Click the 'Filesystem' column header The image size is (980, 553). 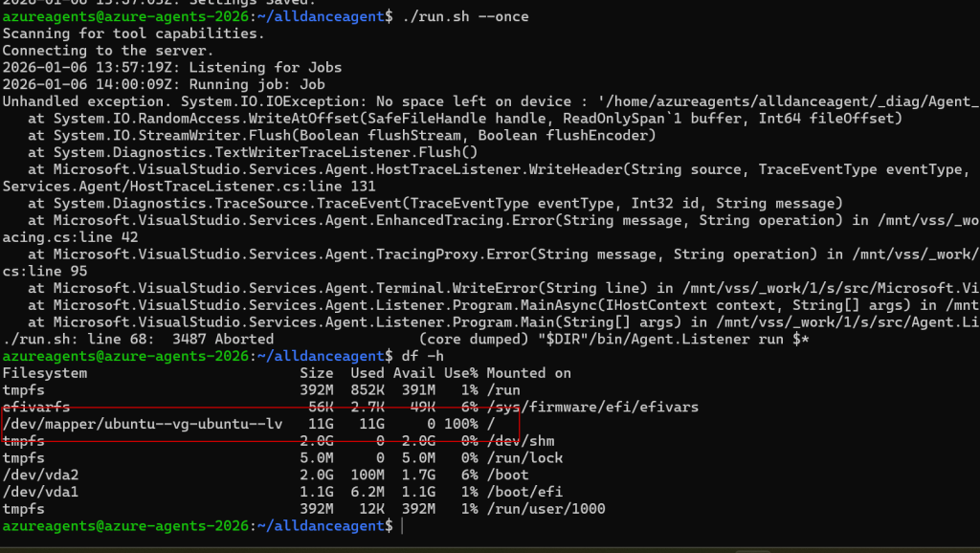pos(45,373)
